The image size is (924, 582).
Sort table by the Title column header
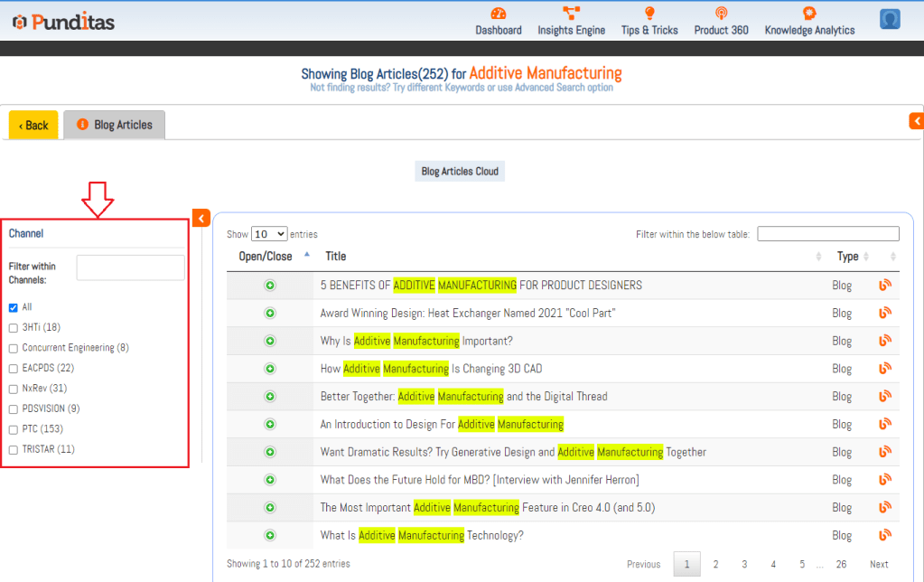click(x=336, y=257)
